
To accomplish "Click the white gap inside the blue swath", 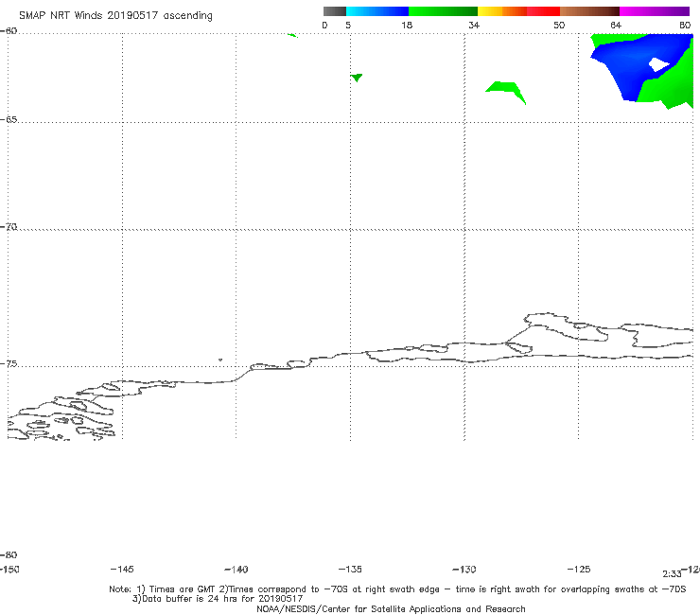I will click(x=658, y=64).
